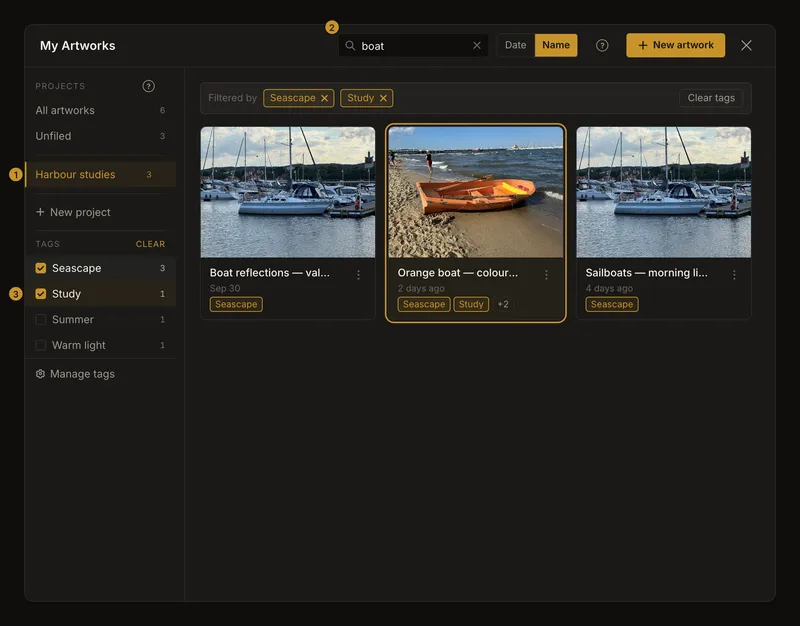Create a New project
Image resolution: width=800 pixels, height=626 pixels.
pos(73,212)
